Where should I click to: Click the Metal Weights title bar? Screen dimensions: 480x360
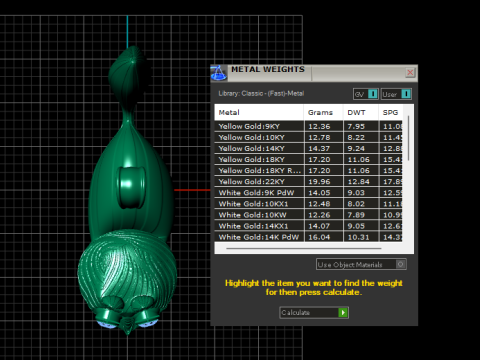pos(314,73)
